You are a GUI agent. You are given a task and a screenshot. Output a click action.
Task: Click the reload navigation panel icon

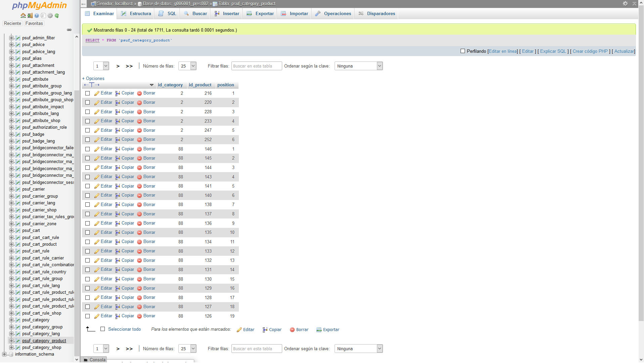57,15
